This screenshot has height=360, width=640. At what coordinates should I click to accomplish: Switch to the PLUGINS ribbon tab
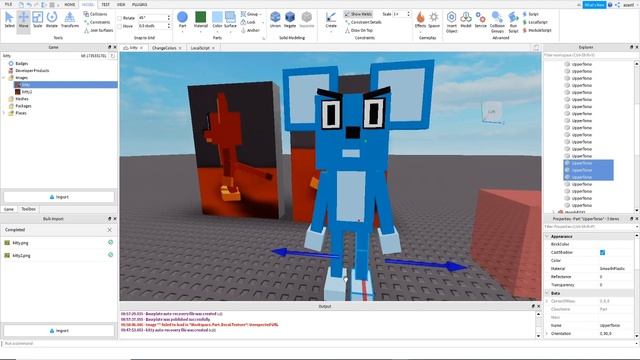pos(140,4)
